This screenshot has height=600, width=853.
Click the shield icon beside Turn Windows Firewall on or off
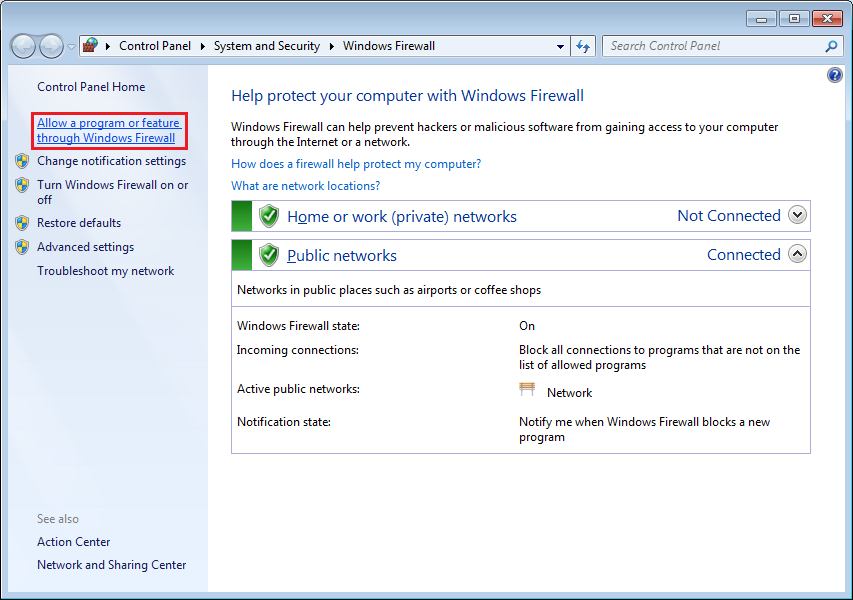pos(22,186)
